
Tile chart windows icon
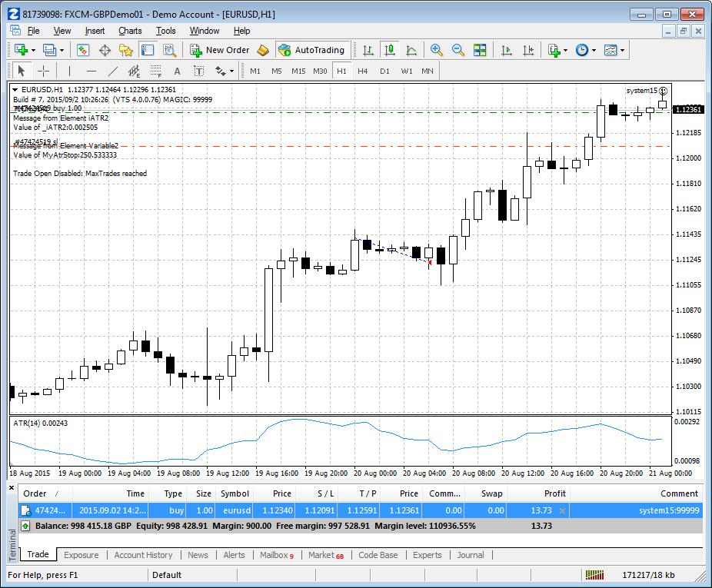(x=480, y=50)
